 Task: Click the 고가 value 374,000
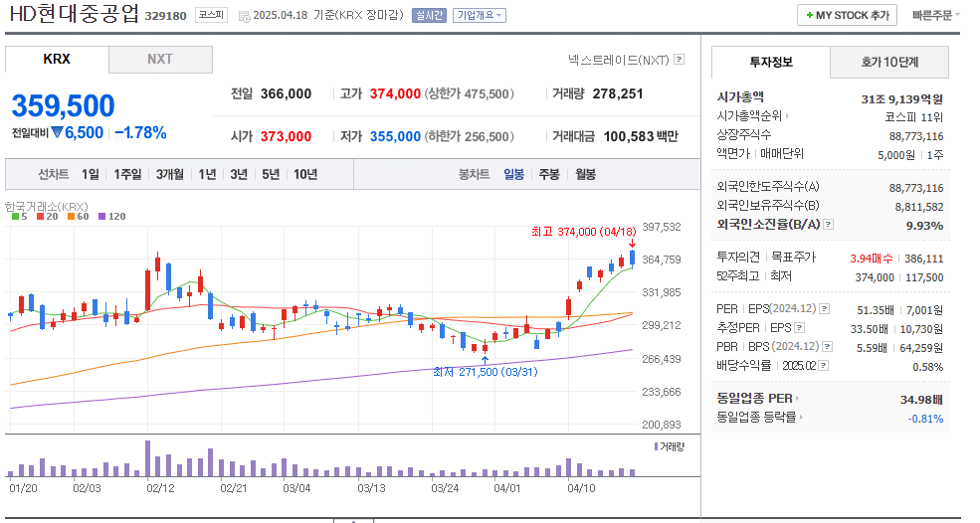point(395,93)
